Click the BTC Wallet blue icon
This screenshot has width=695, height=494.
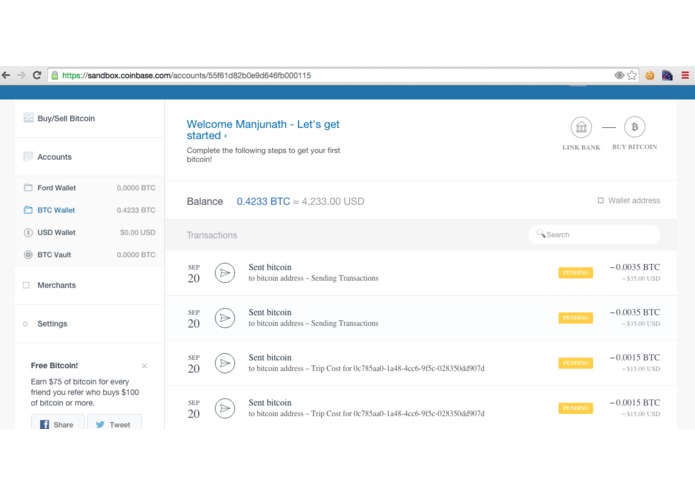point(28,210)
